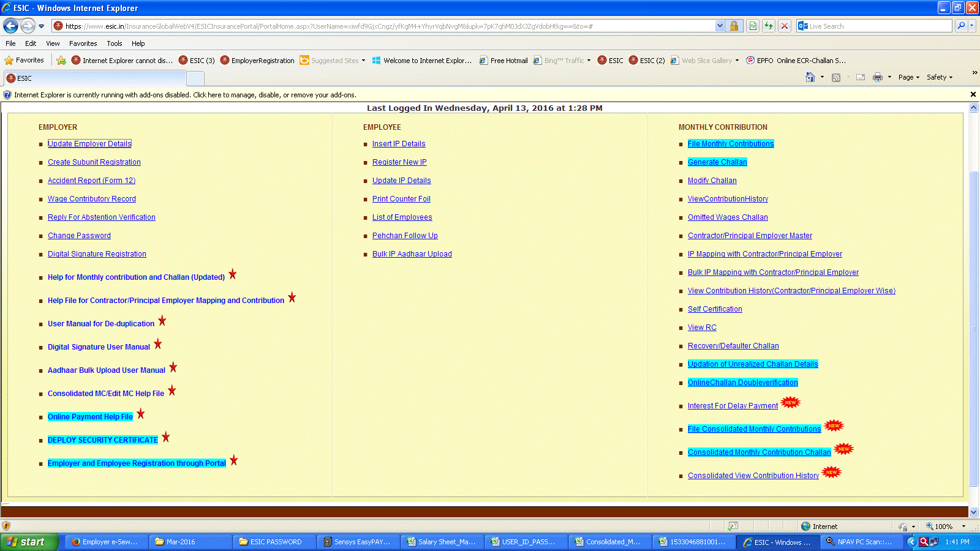Switch to Salary Sheet taskbar item
The image size is (980, 551).
(x=443, y=542)
